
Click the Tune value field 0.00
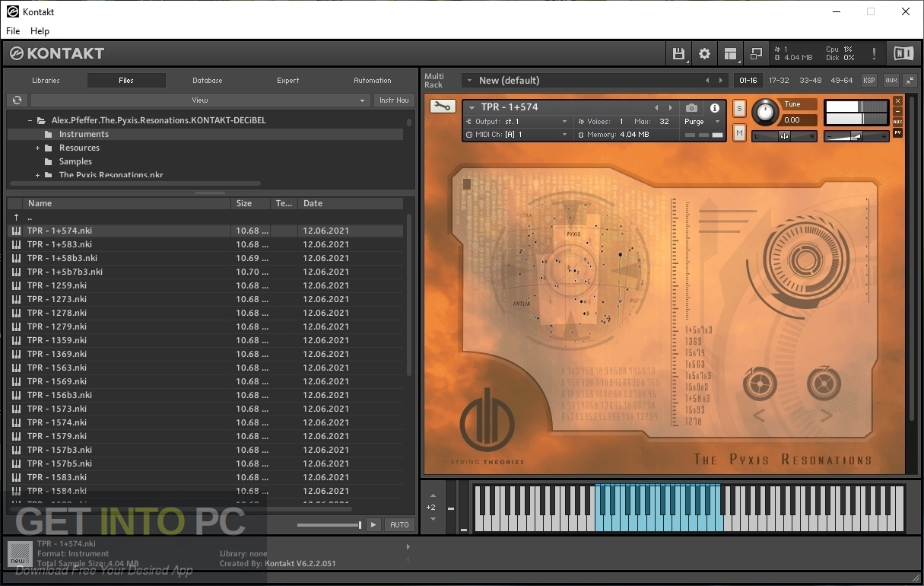tap(799, 119)
